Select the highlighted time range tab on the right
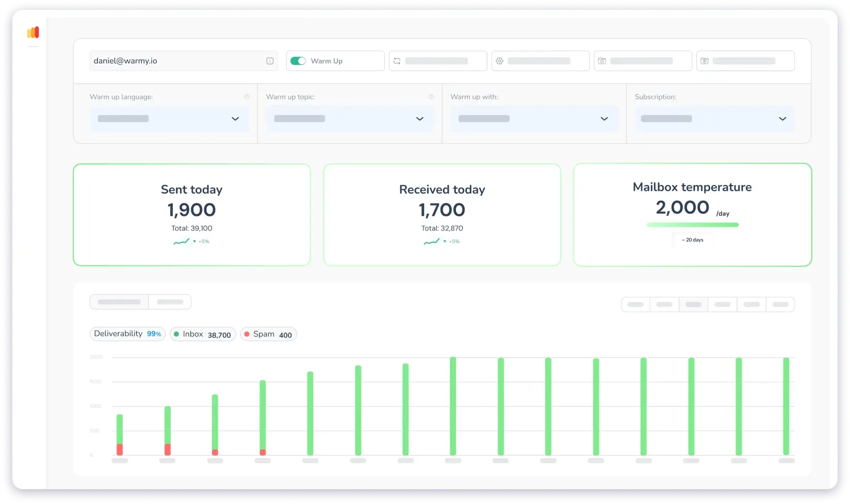 693,305
